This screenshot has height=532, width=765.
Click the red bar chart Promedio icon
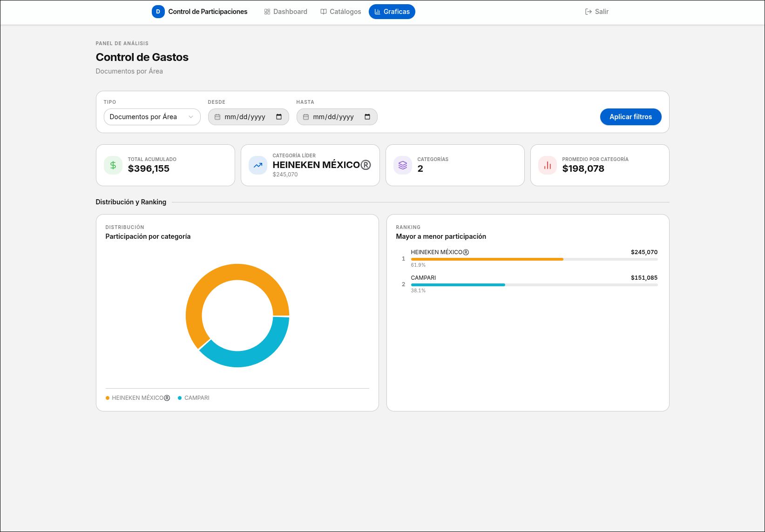[548, 165]
